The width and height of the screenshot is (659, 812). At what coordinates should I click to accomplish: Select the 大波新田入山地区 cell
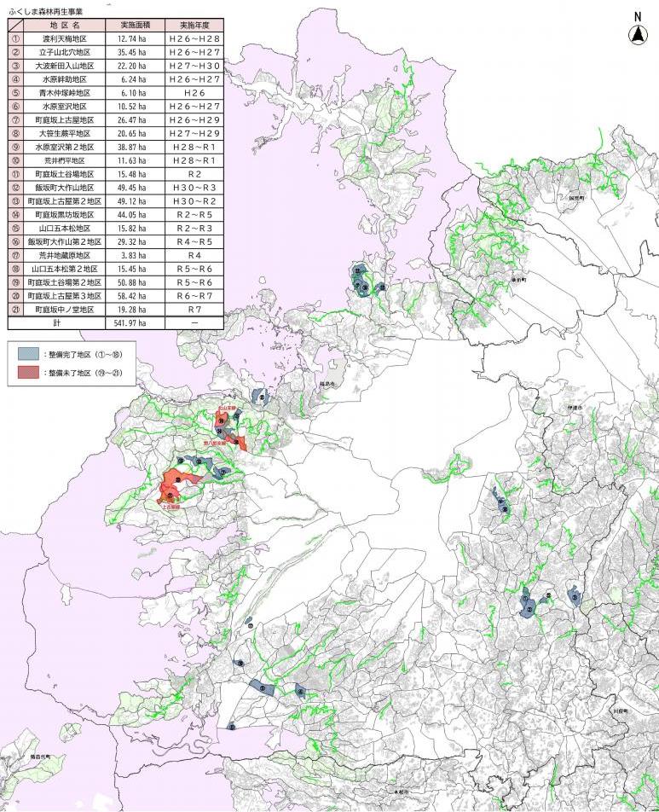pos(65,66)
